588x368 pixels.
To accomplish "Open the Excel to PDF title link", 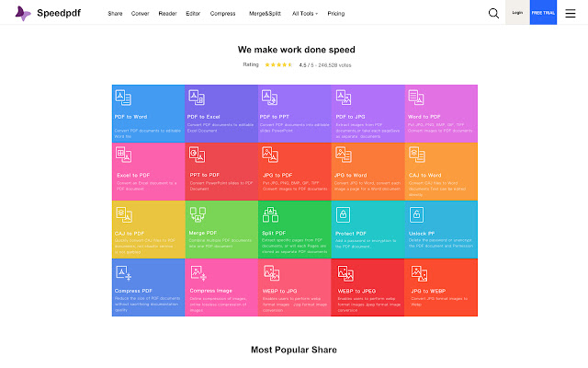I will tap(133, 175).
